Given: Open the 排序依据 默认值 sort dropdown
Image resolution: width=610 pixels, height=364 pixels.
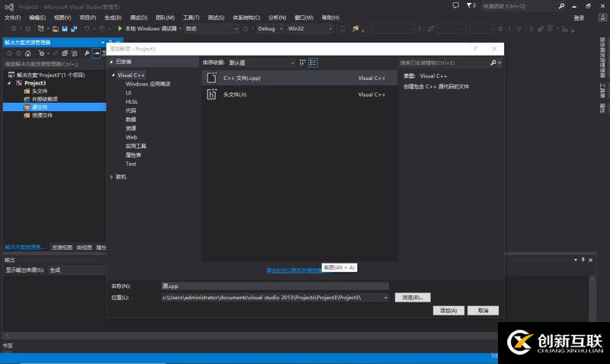Looking at the screenshot, I should [262, 62].
